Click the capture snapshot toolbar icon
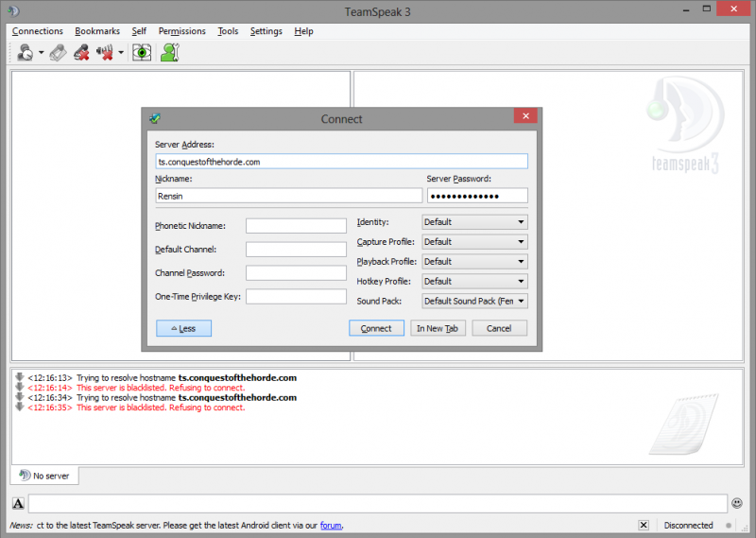 point(142,52)
